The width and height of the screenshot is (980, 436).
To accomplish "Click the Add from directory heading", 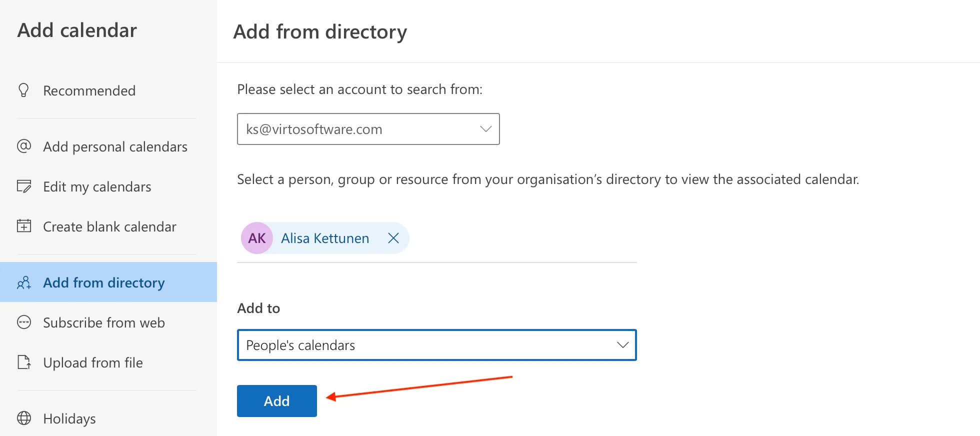I will pos(320,32).
